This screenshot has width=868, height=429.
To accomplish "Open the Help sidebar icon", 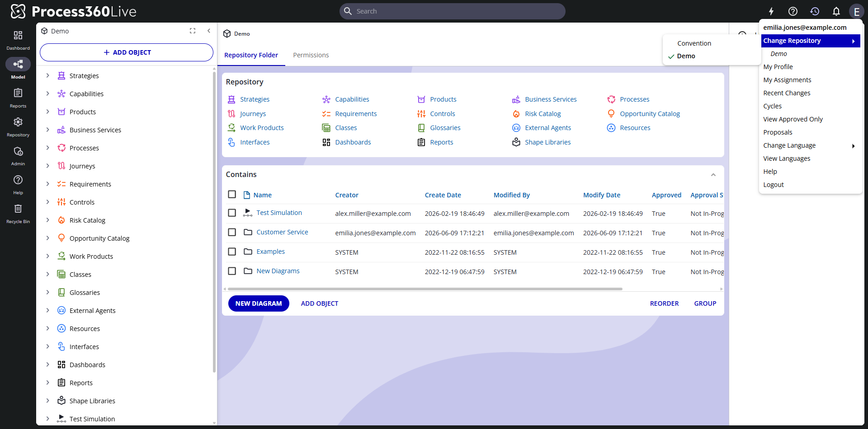I will [18, 184].
